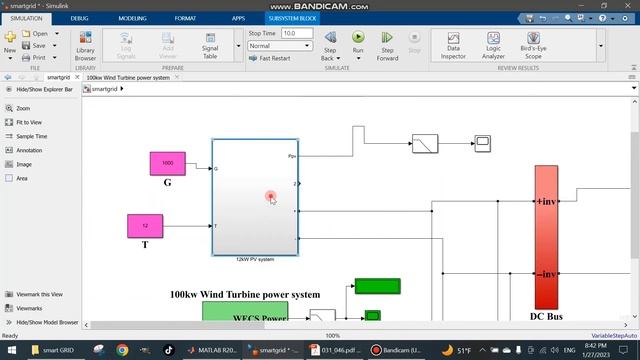Select the Image tool
Image resolution: width=640 pixels, height=360 pixels.
(18, 164)
